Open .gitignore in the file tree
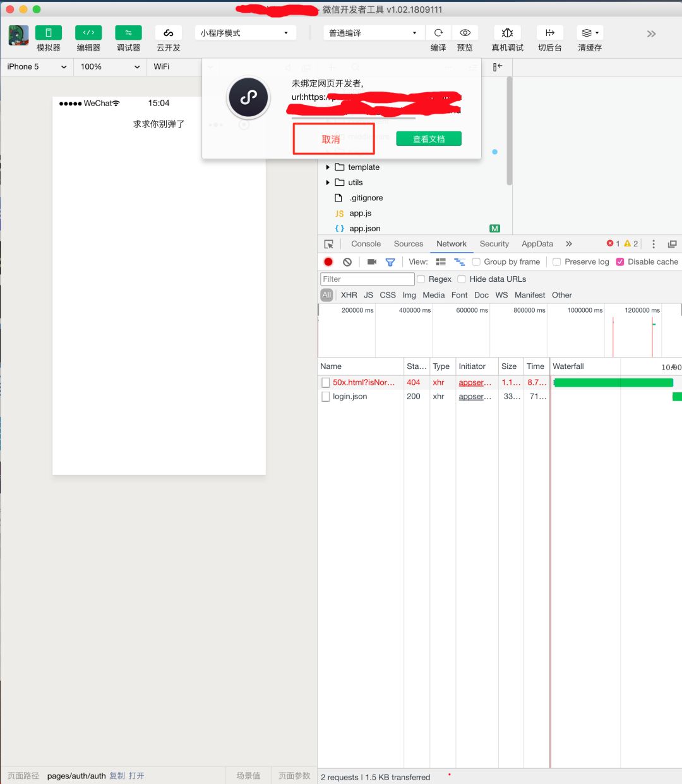682x784 pixels. [366, 198]
